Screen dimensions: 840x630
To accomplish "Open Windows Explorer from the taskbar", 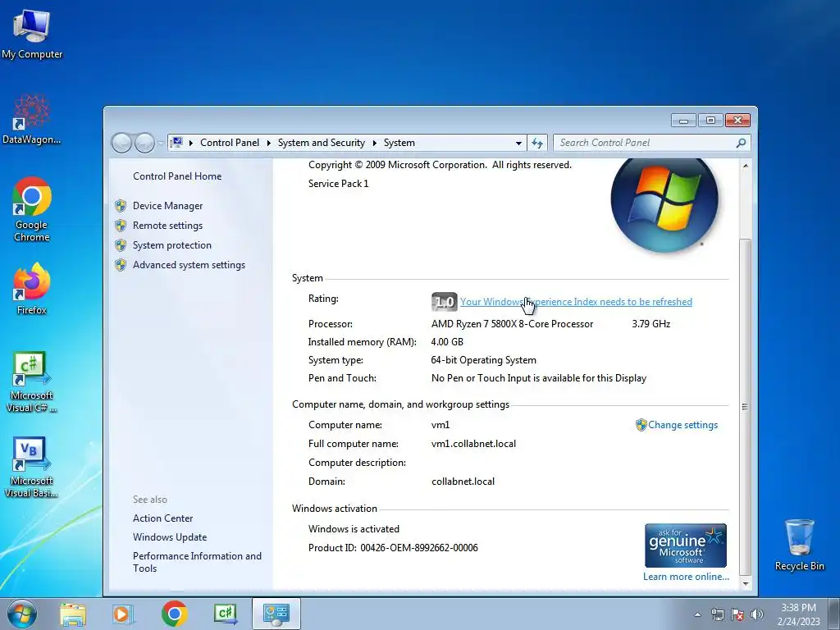I will coord(73,614).
